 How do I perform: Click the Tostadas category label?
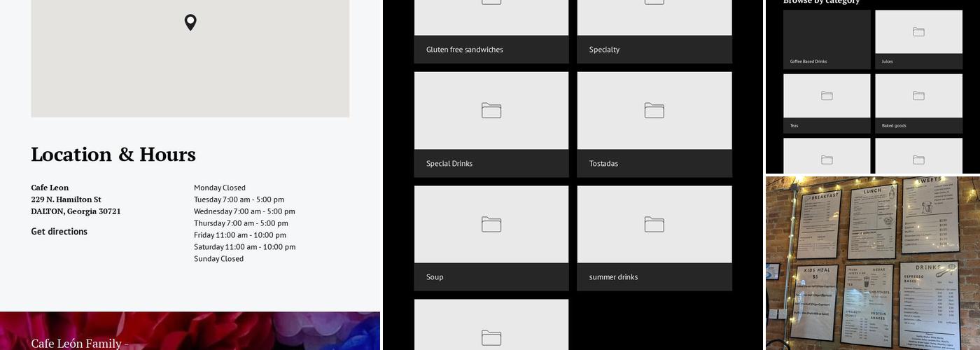[603, 164]
